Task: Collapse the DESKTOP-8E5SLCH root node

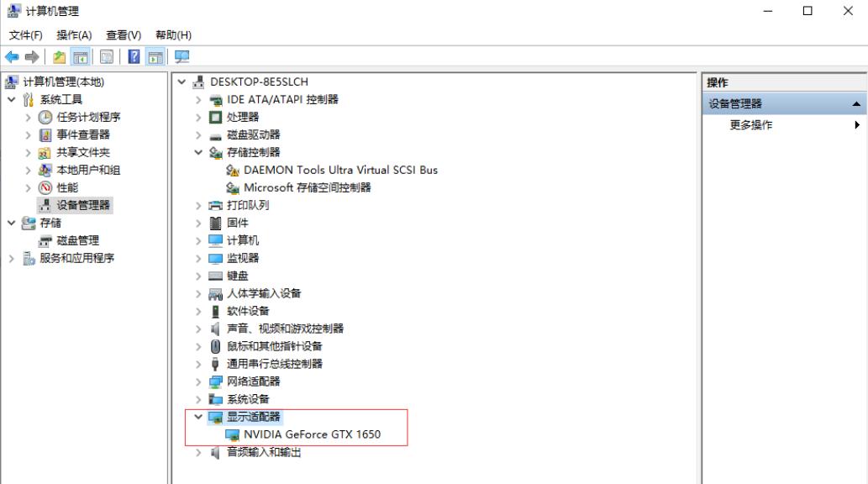Action: [181, 82]
